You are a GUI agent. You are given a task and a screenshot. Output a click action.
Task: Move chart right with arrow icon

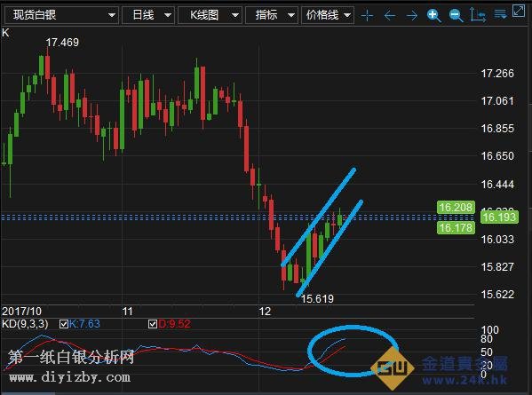coord(412,16)
